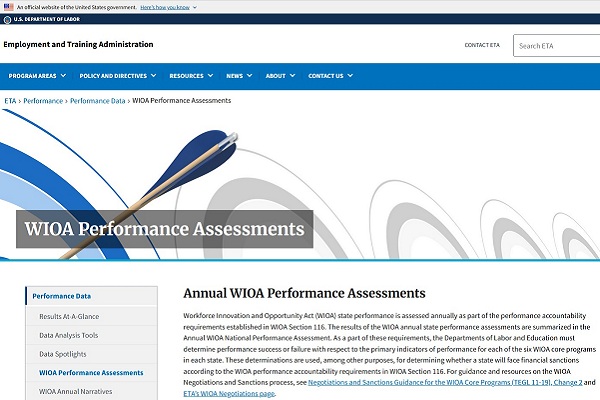Click the Employment and Training Administration title
The width and height of the screenshot is (600, 400).
pos(79,45)
